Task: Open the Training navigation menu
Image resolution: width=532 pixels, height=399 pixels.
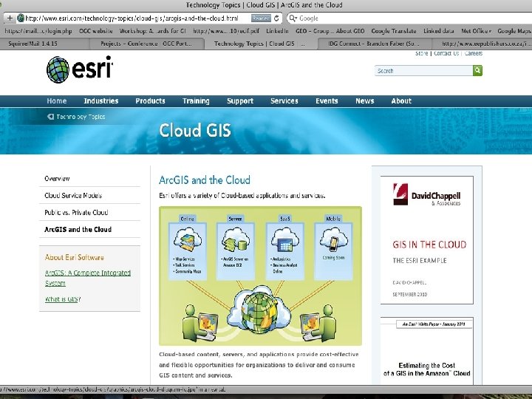Action: pyautogui.click(x=196, y=100)
